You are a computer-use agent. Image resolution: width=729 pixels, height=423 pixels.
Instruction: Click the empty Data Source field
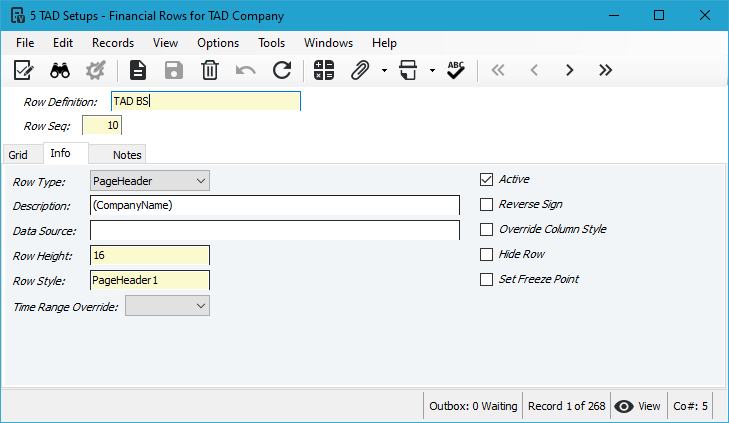(275, 230)
